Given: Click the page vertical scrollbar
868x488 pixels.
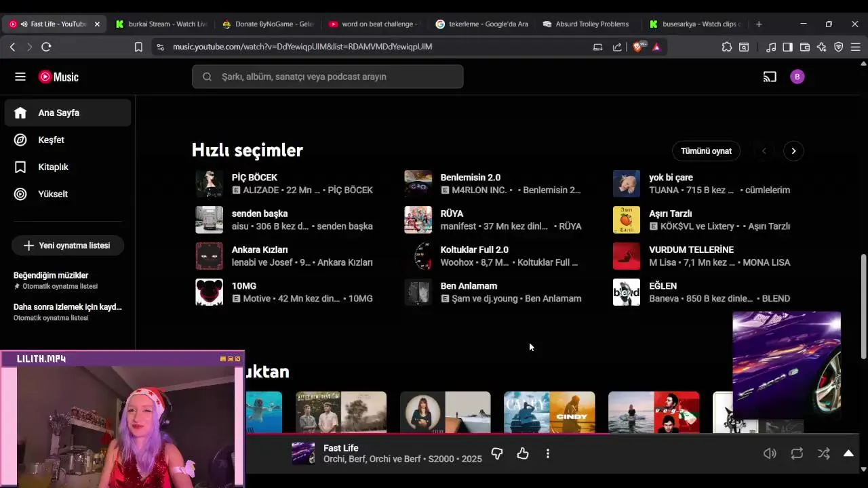Looking at the screenshot, I should 863,306.
